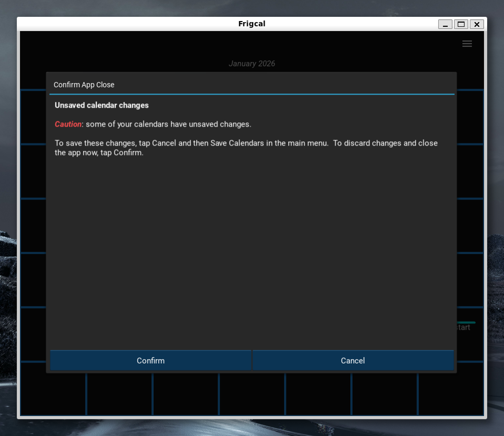The height and width of the screenshot is (436, 504).
Task: Click the Unsaved calendar changes heading
Action: pyautogui.click(x=102, y=105)
